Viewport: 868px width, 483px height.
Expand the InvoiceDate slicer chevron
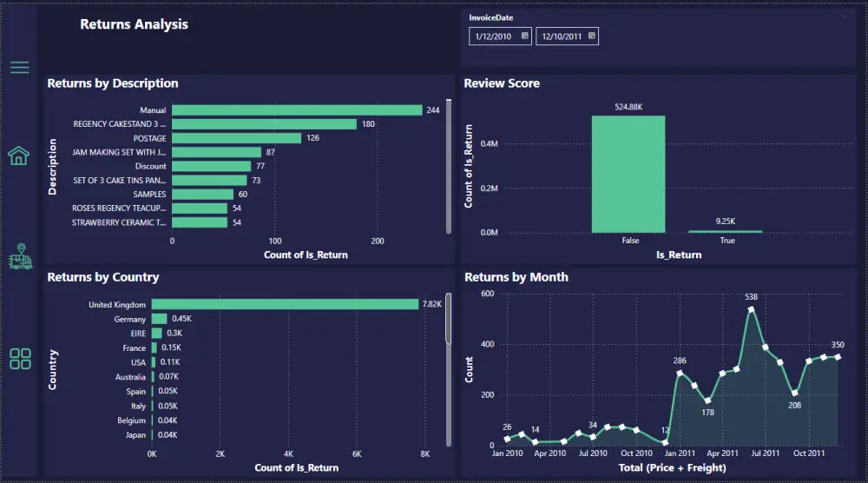845,17
